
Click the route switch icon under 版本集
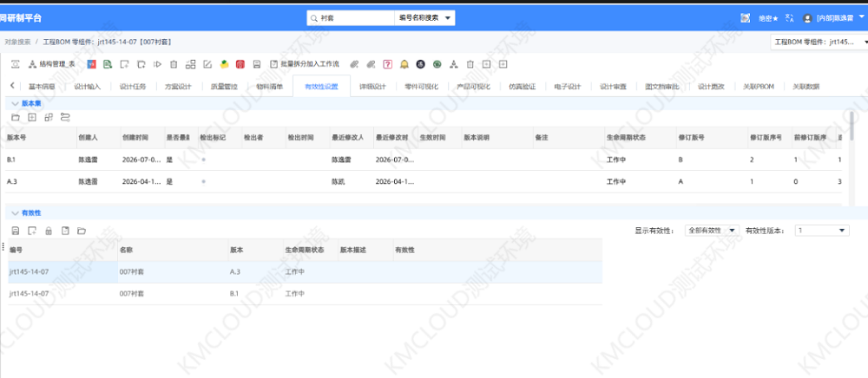coord(65,117)
